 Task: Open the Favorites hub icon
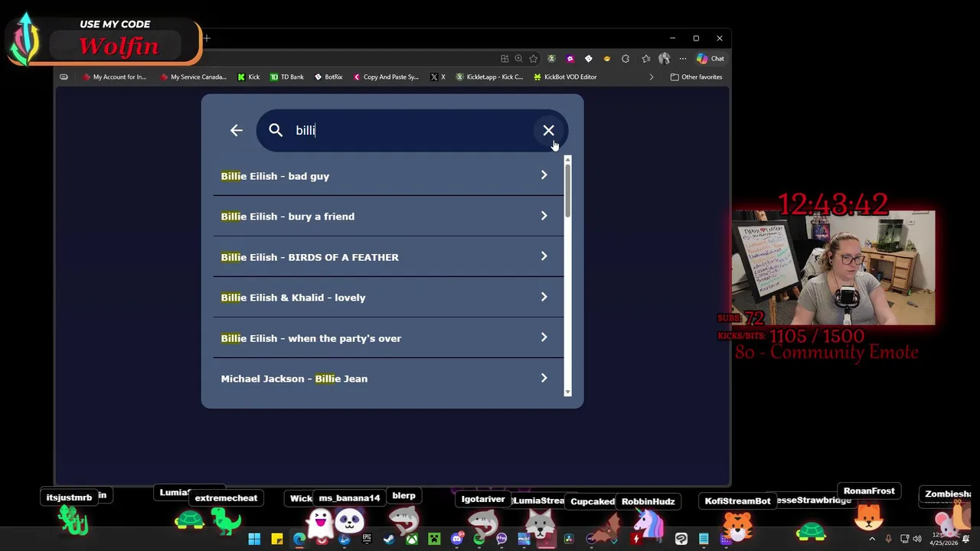pyautogui.click(x=646, y=58)
